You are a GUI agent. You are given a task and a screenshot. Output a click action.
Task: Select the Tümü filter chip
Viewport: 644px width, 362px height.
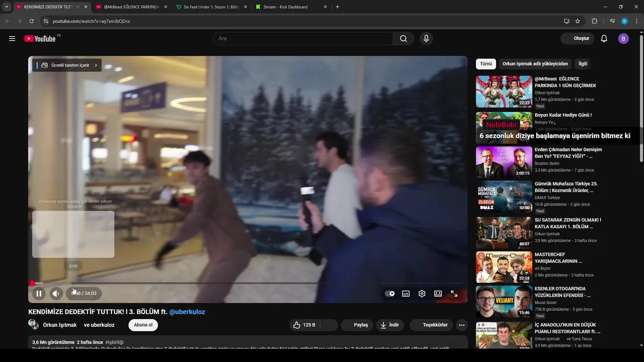pyautogui.click(x=486, y=64)
